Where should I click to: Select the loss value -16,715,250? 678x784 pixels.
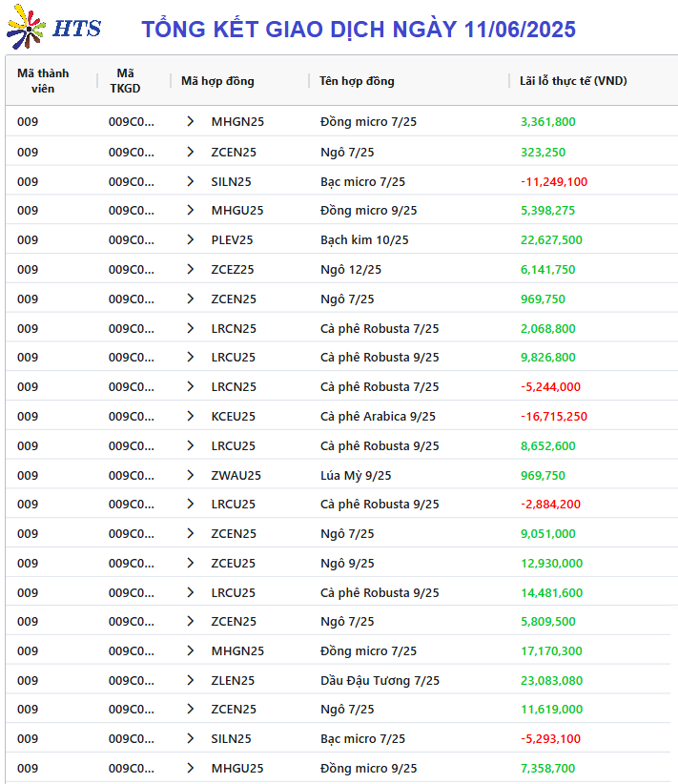click(x=554, y=416)
